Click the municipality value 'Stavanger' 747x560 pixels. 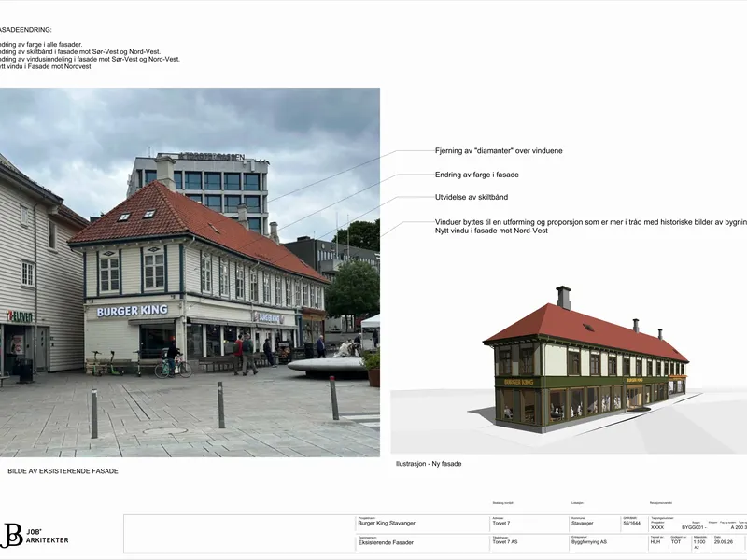click(x=582, y=523)
